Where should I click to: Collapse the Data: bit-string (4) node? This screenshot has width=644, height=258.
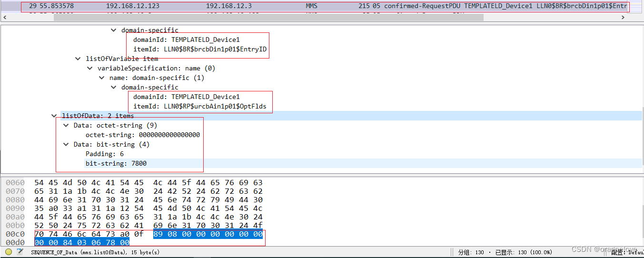click(66, 144)
